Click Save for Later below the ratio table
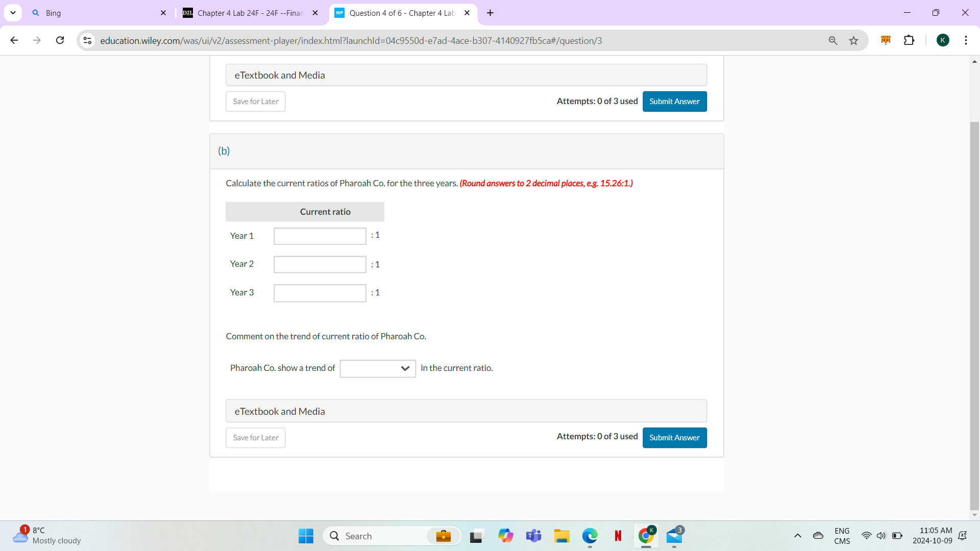The height and width of the screenshot is (551, 980). point(255,437)
